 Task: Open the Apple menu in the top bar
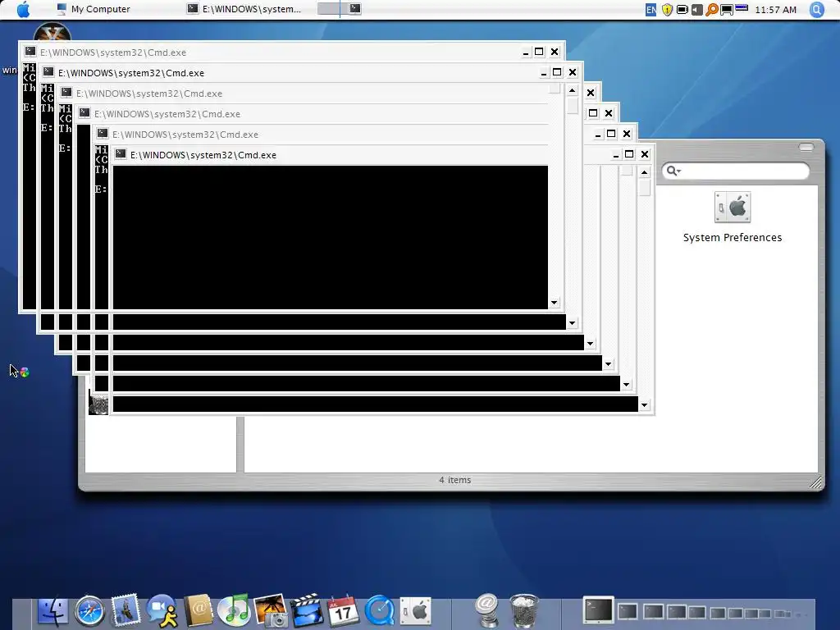pyautogui.click(x=24, y=9)
